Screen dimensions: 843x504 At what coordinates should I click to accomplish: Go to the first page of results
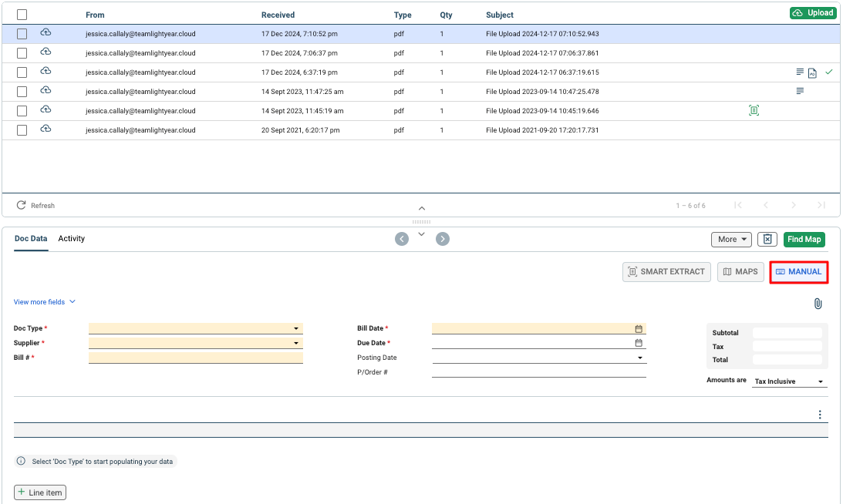738,205
